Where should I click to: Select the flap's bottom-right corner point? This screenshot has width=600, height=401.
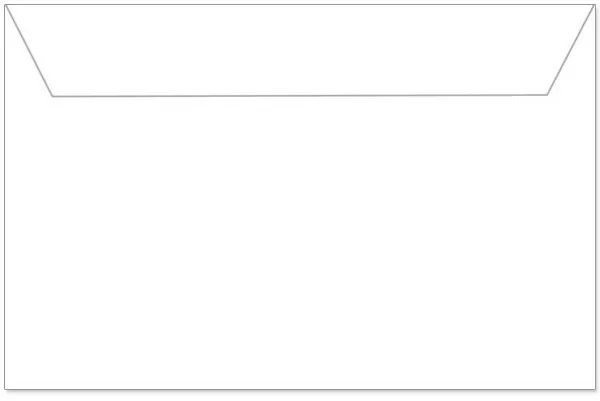(547, 95)
